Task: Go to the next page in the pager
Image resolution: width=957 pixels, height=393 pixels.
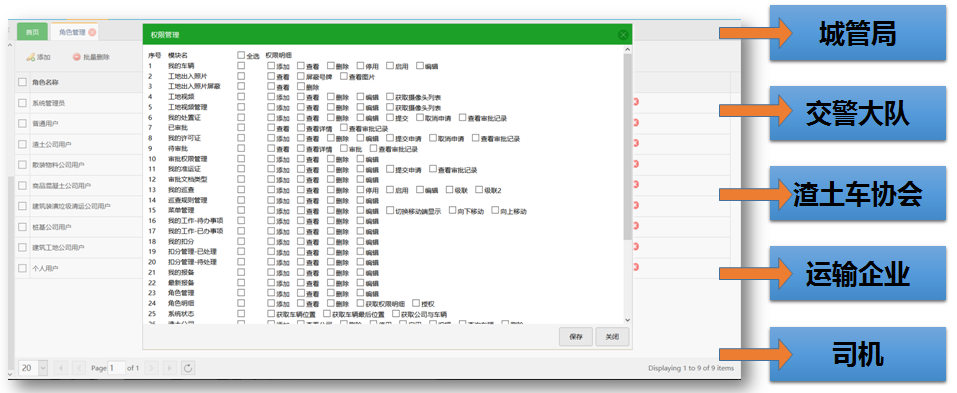Action: [152, 368]
